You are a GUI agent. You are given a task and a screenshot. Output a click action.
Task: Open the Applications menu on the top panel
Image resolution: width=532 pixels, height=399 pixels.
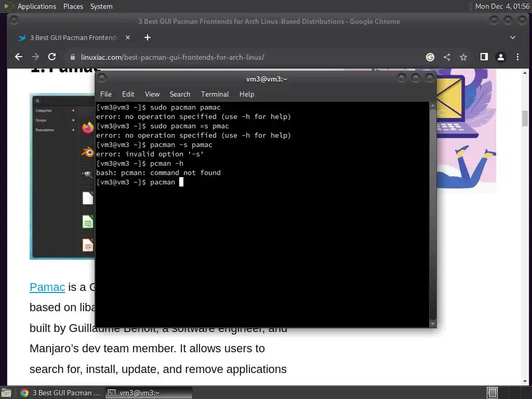(37, 6)
